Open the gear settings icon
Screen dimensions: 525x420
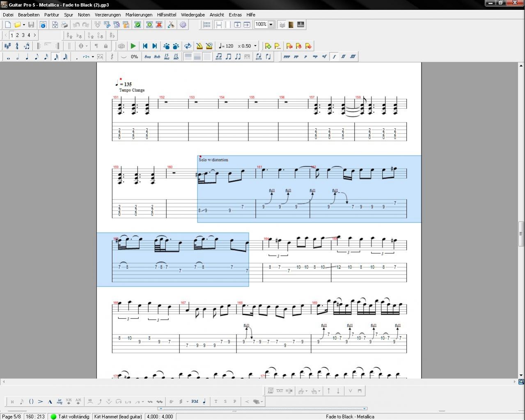pyautogui.click(x=183, y=25)
